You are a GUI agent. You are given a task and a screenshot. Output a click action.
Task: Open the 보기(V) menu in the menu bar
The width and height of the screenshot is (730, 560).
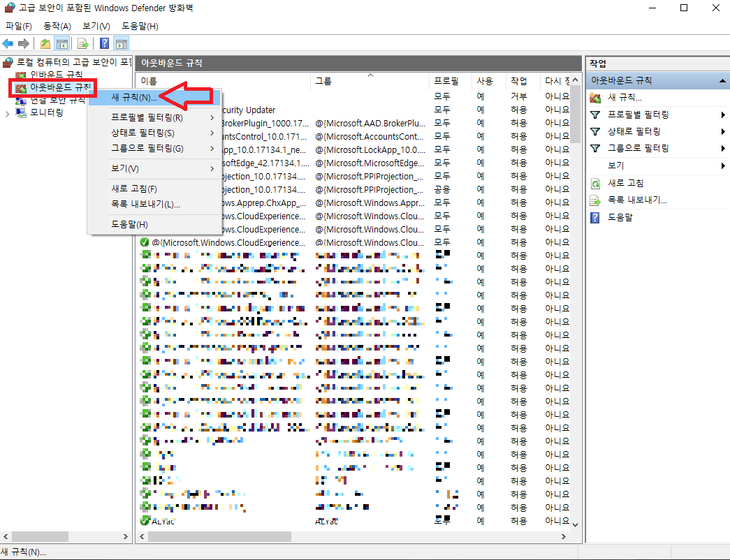tap(96, 26)
